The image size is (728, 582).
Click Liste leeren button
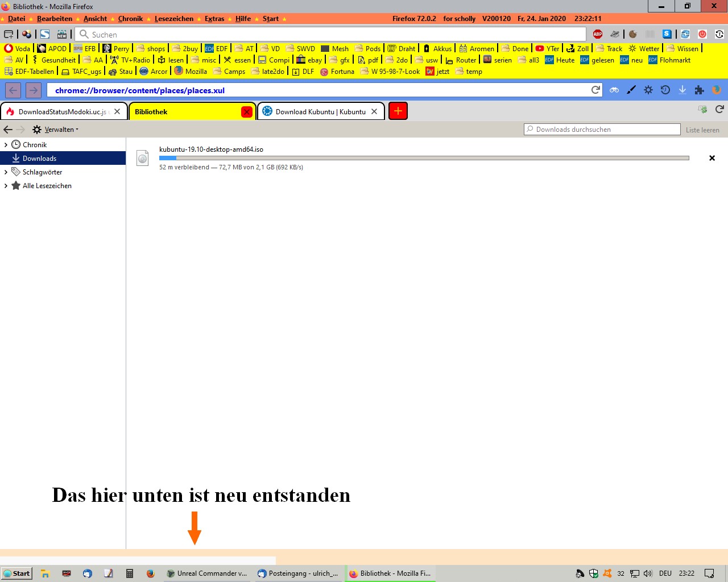pyautogui.click(x=702, y=130)
